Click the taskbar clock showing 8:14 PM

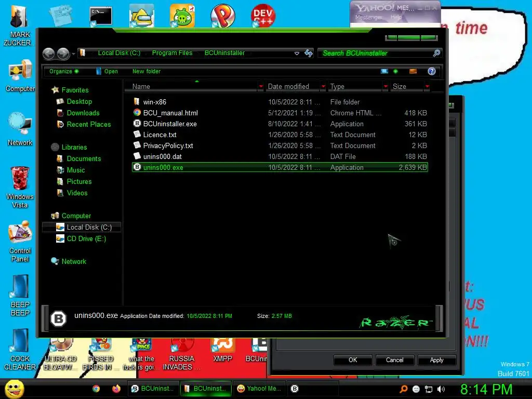point(486,389)
